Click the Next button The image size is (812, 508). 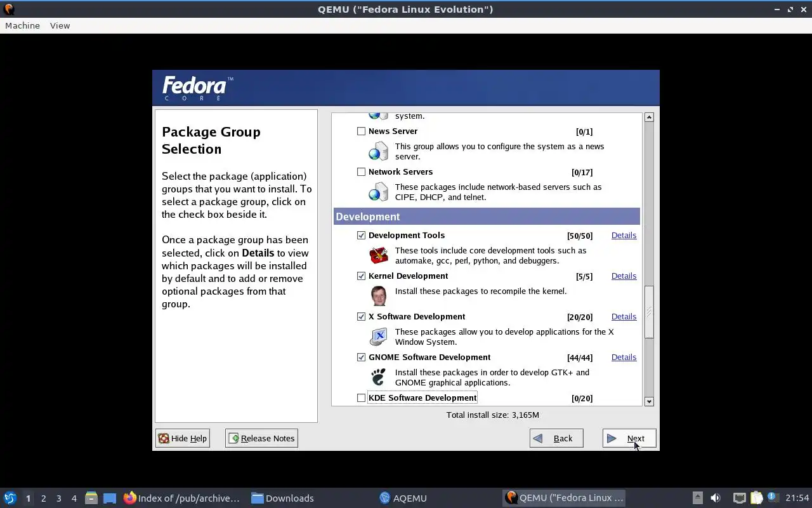click(x=629, y=438)
